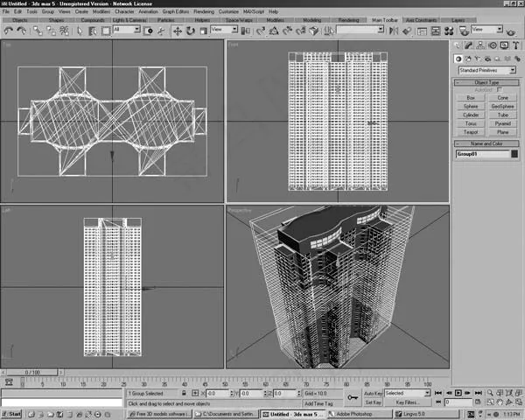The image size is (525, 420).
Task: Click the object color swatch beside Group01
Action: click(x=513, y=154)
